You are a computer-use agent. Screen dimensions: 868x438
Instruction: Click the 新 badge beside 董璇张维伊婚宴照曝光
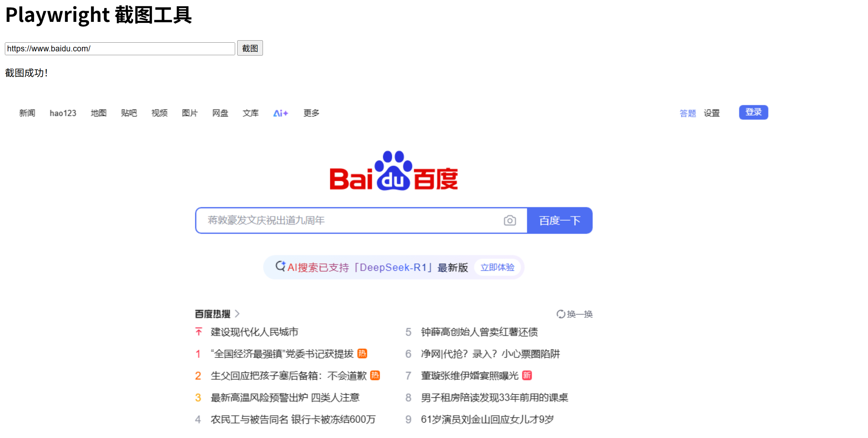click(x=527, y=376)
